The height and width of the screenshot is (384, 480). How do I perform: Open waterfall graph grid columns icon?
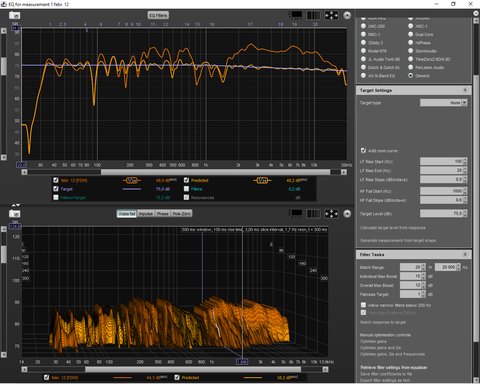[313, 213]
